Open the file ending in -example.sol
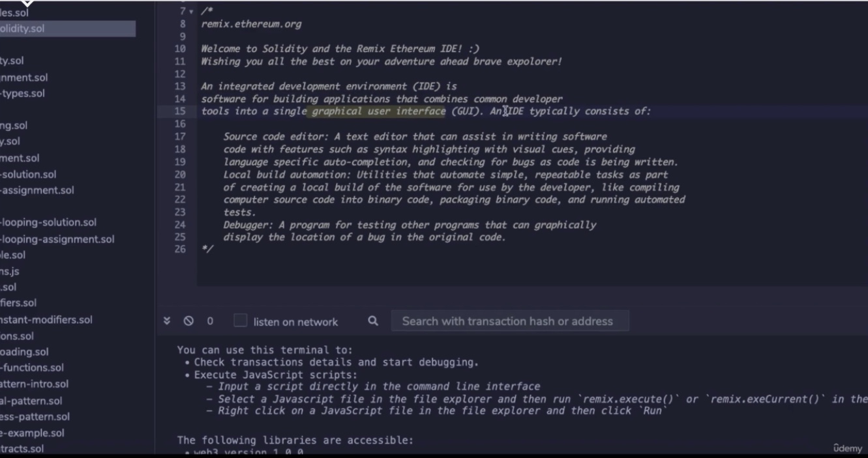868x458 pixels. 32,433
